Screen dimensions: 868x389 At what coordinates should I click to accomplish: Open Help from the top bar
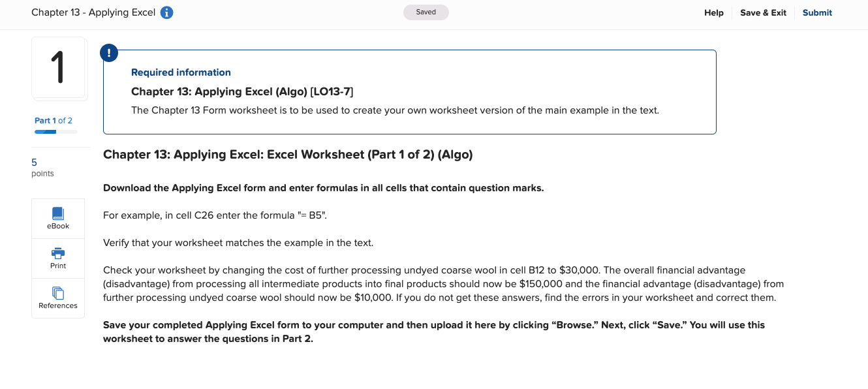coord(713,12)
